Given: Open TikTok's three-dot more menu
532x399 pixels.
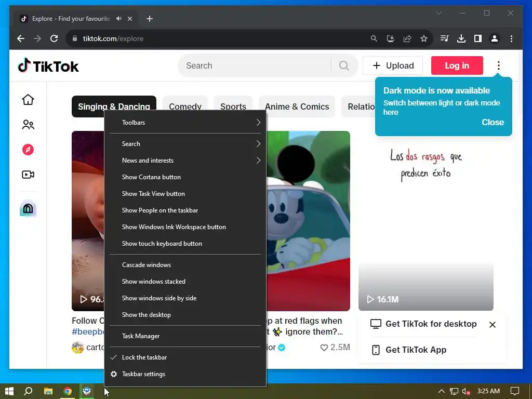Looking at the screenshot, I should [498, 65].
